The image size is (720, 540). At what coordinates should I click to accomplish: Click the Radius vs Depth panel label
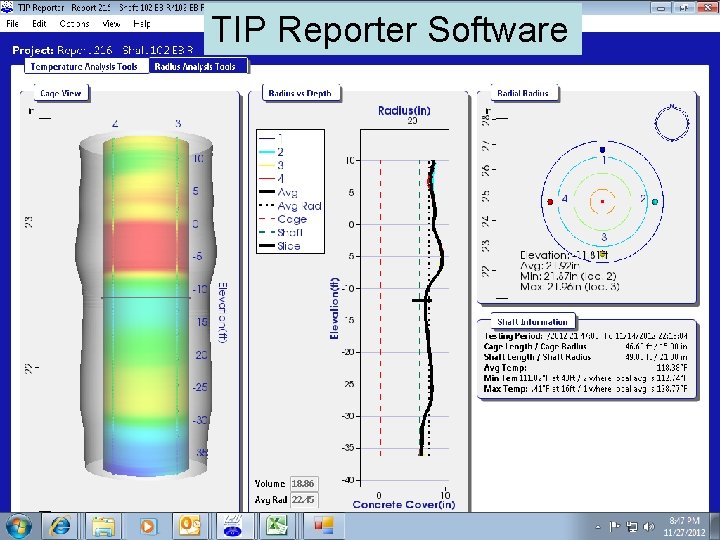pyautogui.click(x=300, y=93)
